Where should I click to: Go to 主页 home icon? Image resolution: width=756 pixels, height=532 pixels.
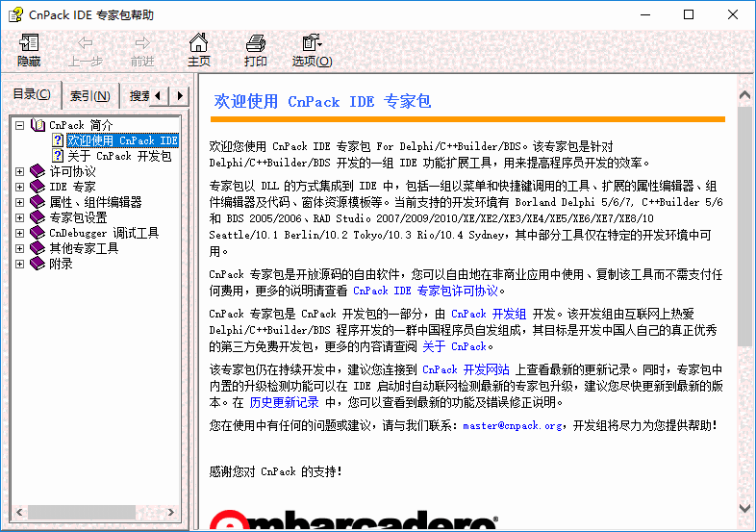coord(199,42)
